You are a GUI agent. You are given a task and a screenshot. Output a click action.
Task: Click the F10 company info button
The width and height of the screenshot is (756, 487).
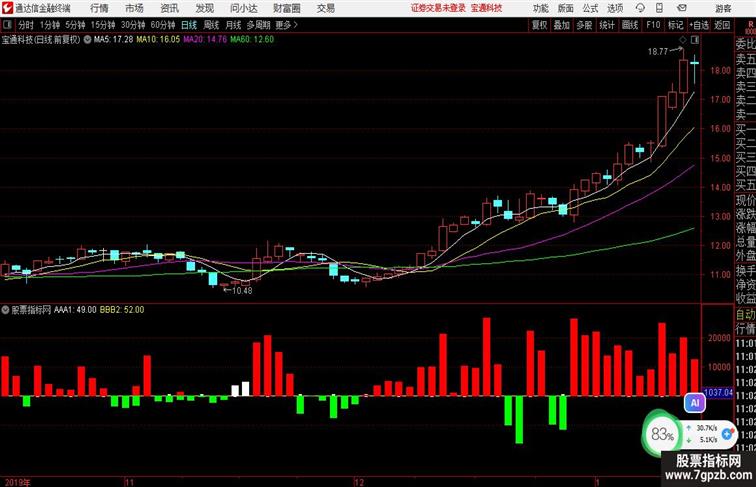tap(653, 25)
